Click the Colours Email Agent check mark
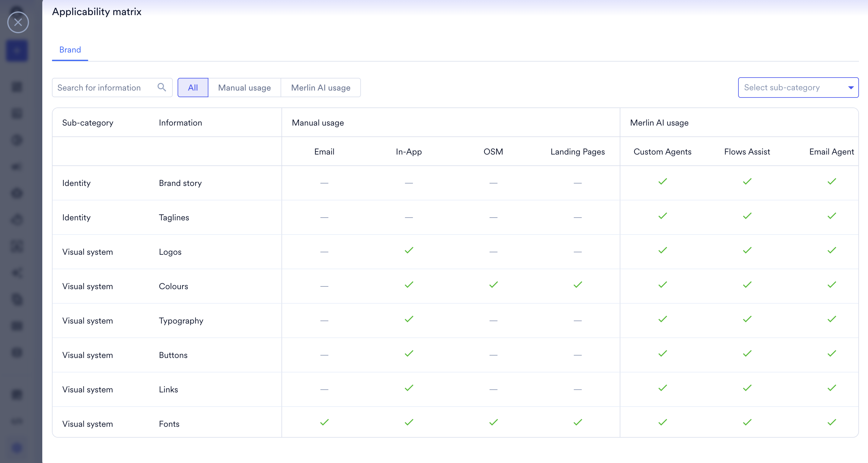 pyautogui.click(x=832, y=285)
